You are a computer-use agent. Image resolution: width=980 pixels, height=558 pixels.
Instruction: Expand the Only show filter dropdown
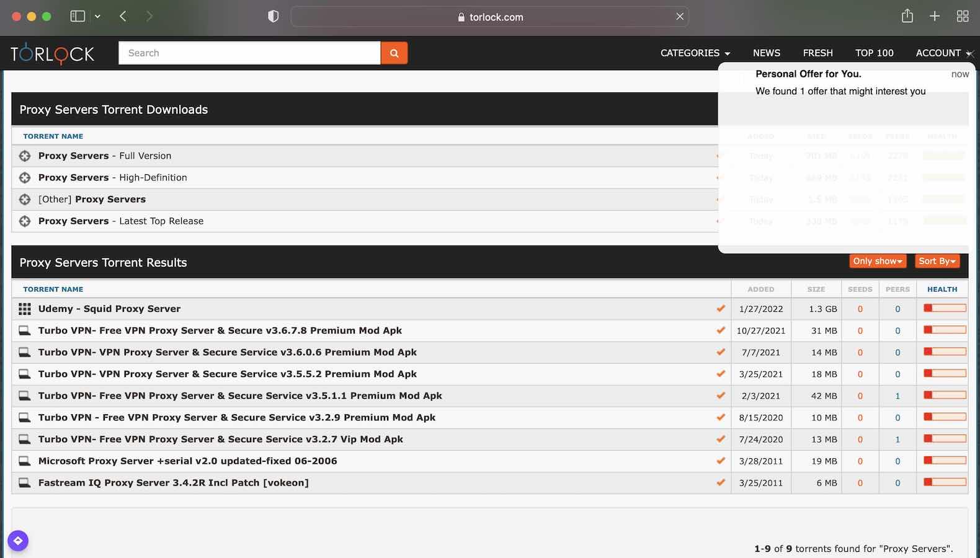click(877, 262)
